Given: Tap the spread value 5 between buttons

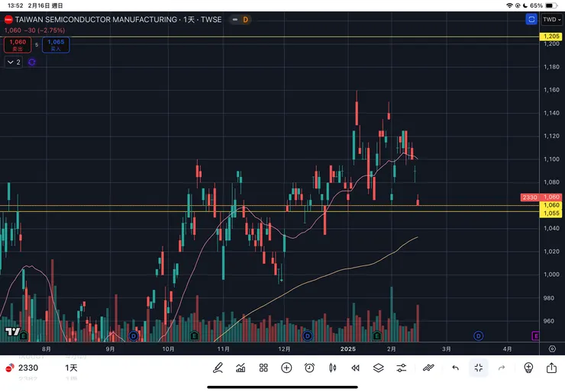Looking at the screenshot, I should point(37,45).
